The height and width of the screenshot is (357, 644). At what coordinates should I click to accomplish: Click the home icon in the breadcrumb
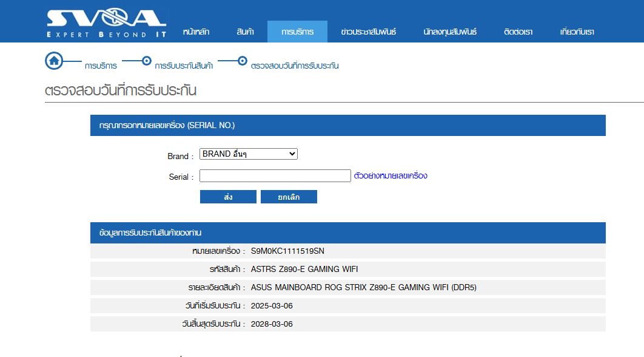54,61
